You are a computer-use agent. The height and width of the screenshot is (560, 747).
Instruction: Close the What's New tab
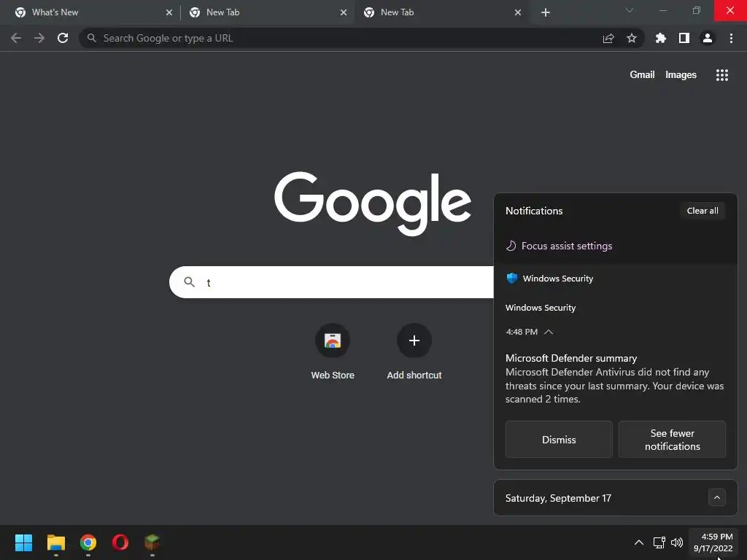169,12
